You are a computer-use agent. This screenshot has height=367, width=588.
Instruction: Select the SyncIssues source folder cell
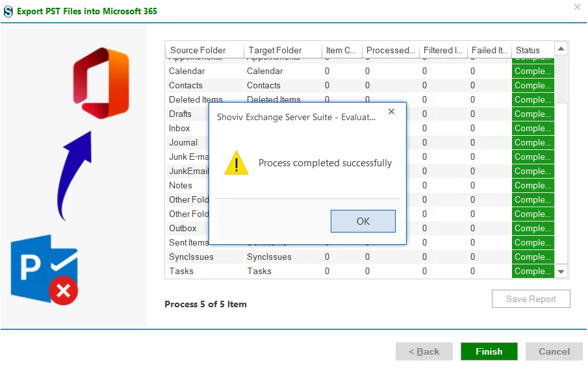coord(205,257)
